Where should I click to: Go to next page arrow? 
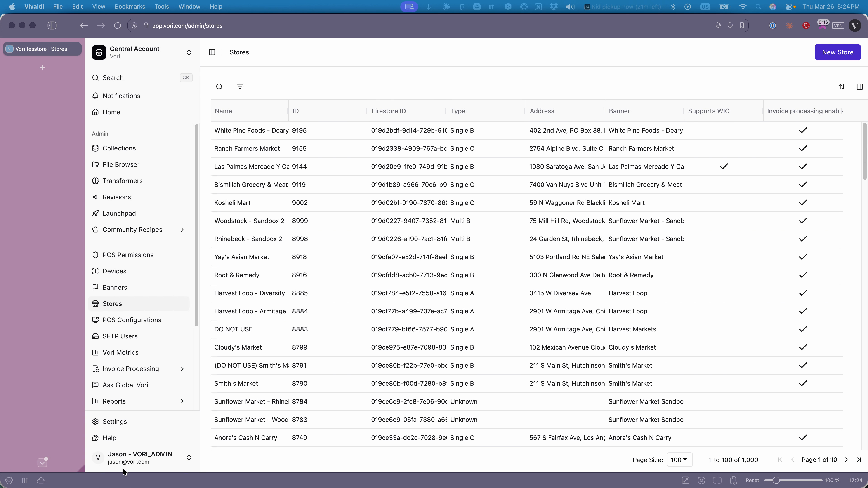tap(846, 460)
